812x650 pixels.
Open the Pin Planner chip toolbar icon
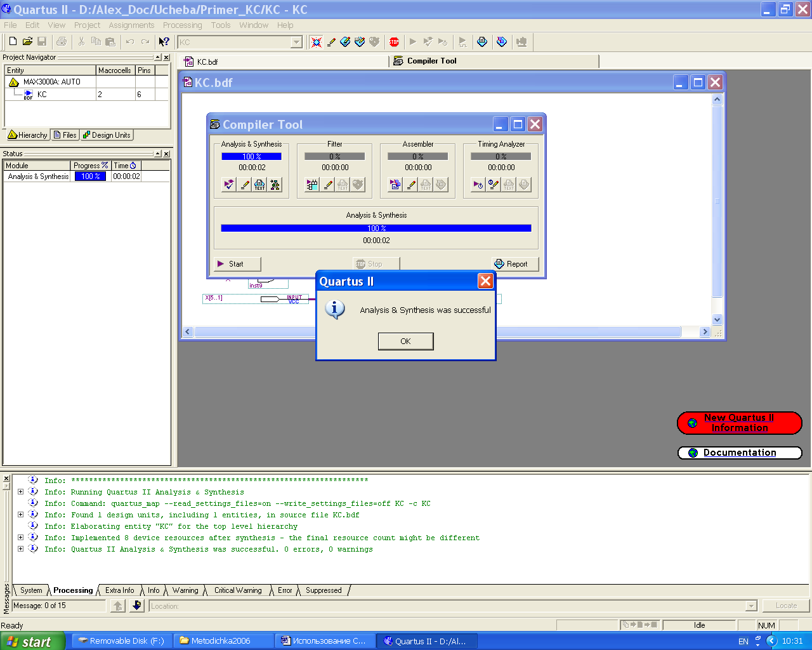point(360,42)
